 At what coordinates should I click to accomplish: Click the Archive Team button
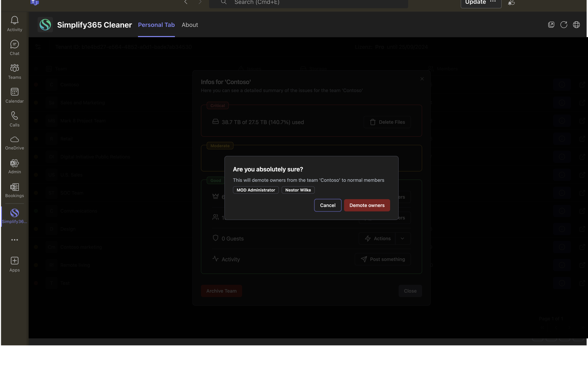[x=221, y=291]
